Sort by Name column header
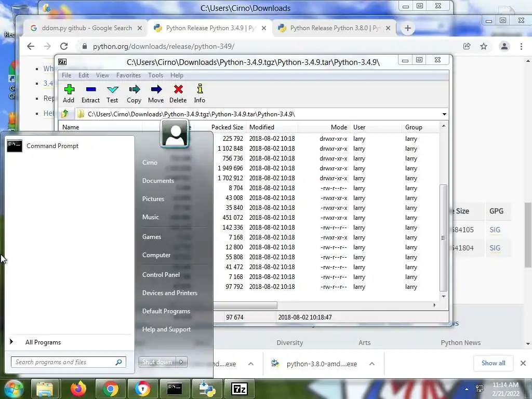 [x=71, y=127]
